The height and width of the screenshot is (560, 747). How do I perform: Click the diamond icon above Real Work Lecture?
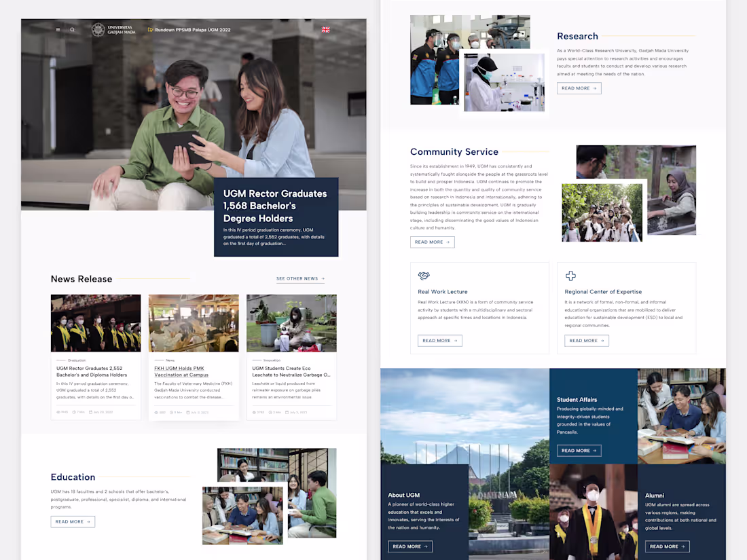[x=424, y=276]
